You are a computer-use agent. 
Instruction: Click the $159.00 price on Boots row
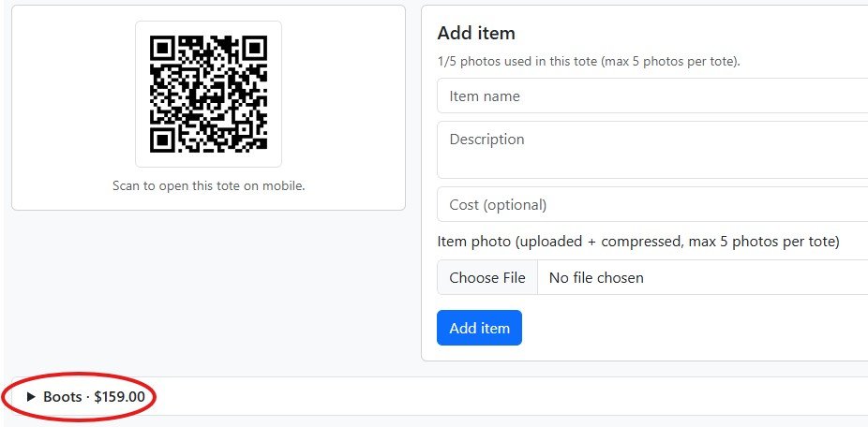click(x=119, y=397)
